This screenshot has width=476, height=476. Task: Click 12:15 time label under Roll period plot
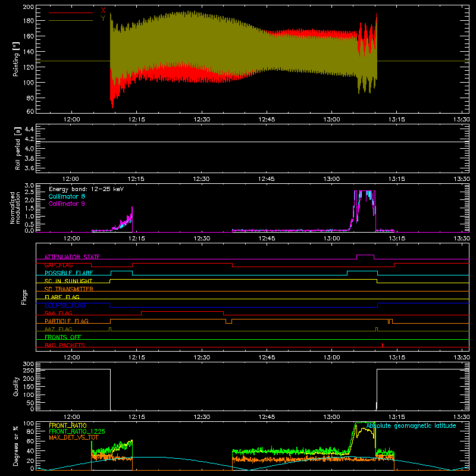coord(136,179)
